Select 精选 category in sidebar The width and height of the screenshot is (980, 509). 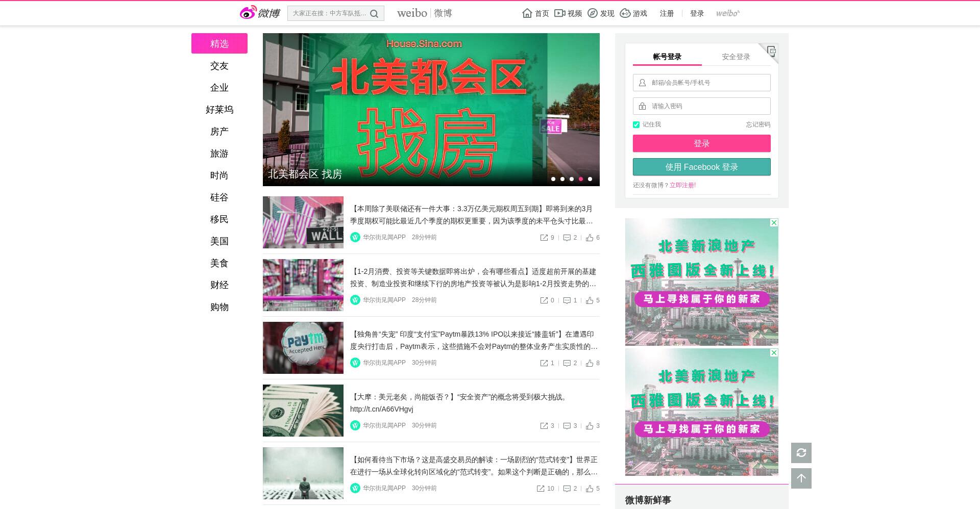tap(219, 43)
